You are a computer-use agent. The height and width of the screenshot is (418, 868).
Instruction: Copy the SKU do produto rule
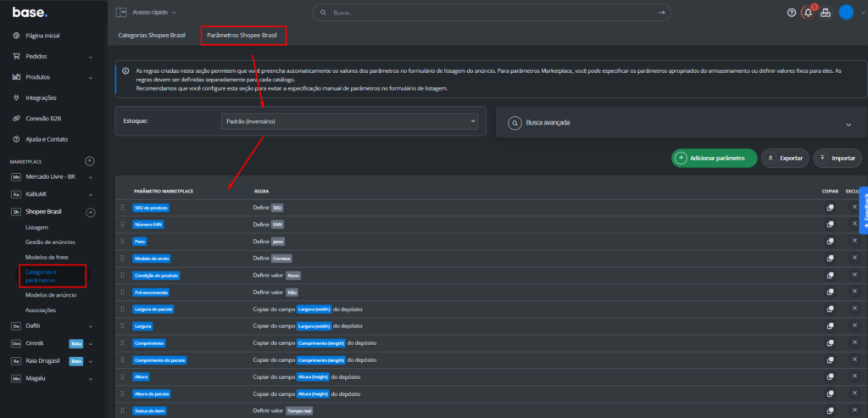830,207
